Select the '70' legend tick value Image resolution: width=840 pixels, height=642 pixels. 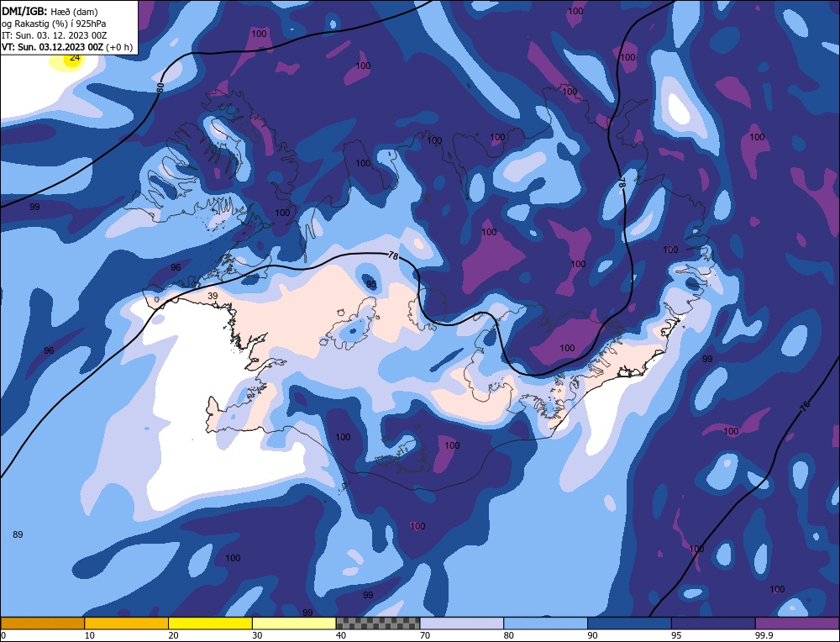(425, 635)
